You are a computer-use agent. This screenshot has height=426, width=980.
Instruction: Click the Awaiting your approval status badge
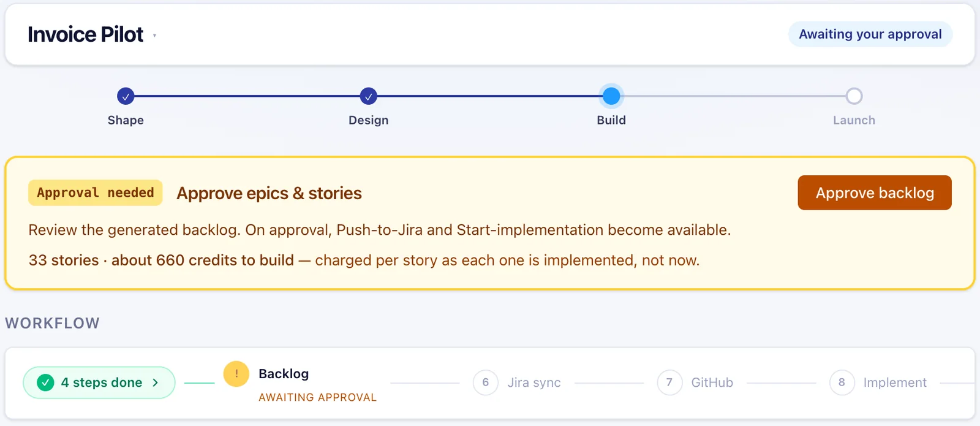click(870, 34)
